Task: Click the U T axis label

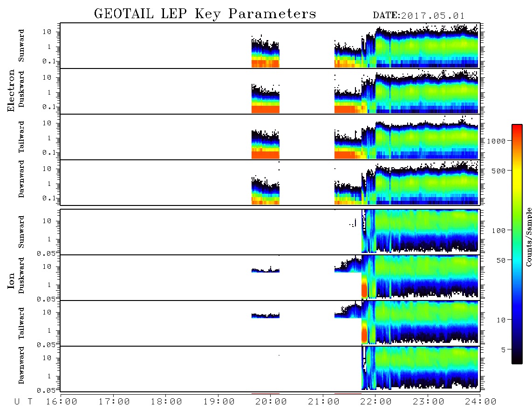Action: coord(23,402)
